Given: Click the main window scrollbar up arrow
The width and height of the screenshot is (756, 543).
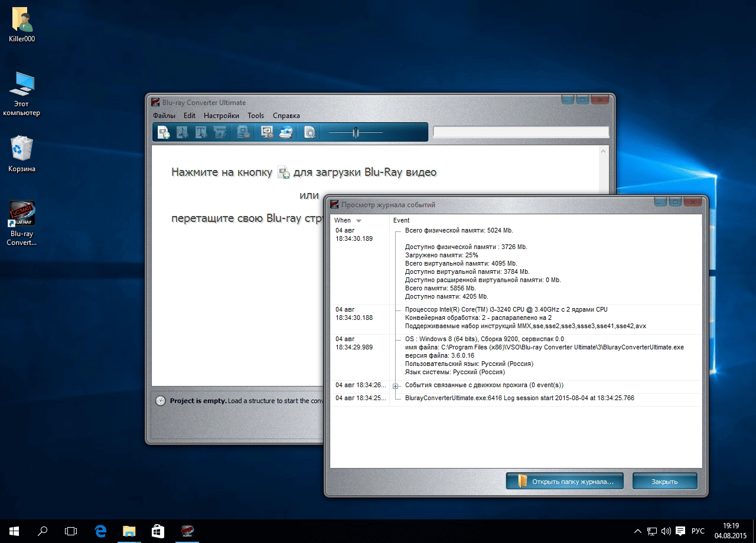Looking at the screenshot, I should 603,152.
